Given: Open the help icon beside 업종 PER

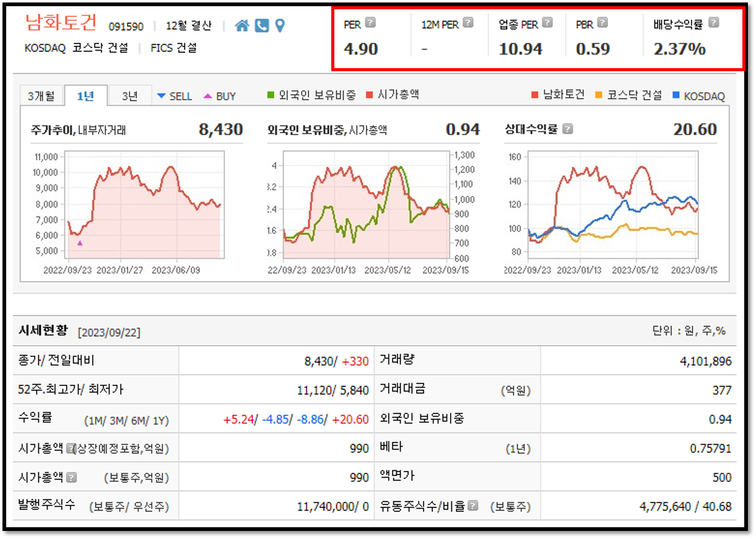Looking at the screenshot, I should tap(547, 23).
